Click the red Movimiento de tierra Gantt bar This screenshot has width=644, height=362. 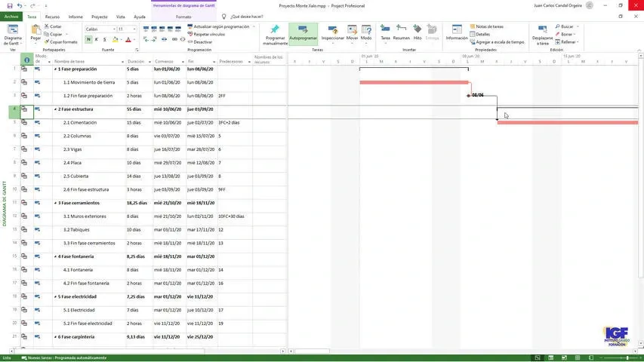coord(414,82)
